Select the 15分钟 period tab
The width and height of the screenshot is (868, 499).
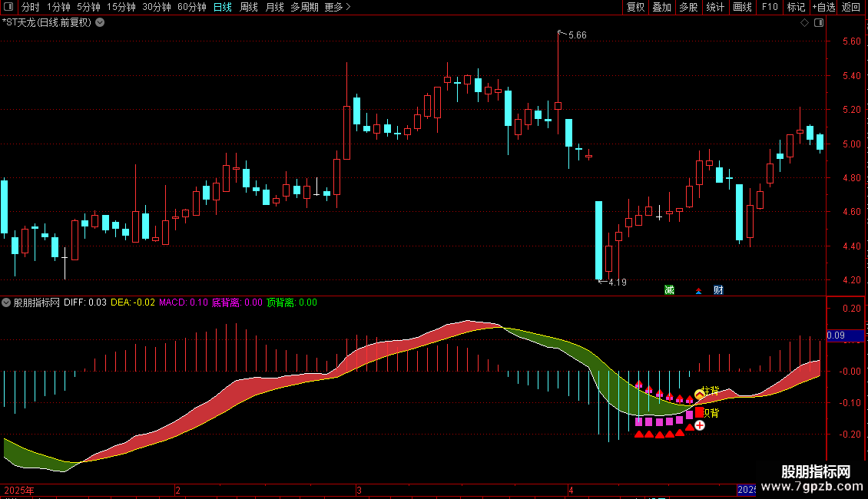tap(121, 7)
